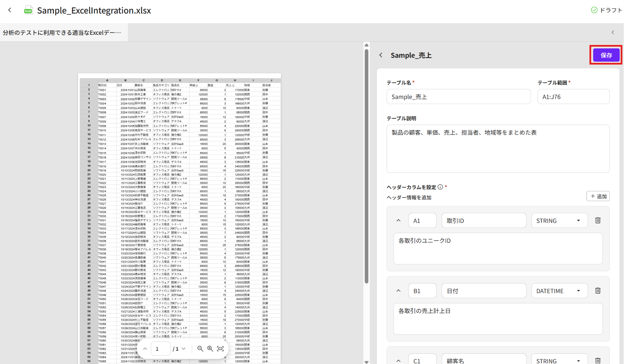Viewport: 624px width, 364px height.
Task: Collapse the right side panel chevron
Action: click(613, 32)
